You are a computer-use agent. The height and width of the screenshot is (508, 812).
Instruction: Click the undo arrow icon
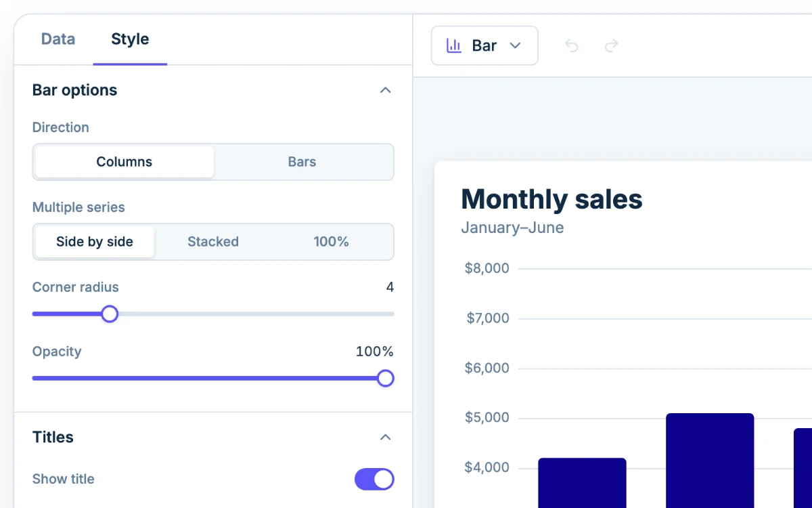click(572, 45)
